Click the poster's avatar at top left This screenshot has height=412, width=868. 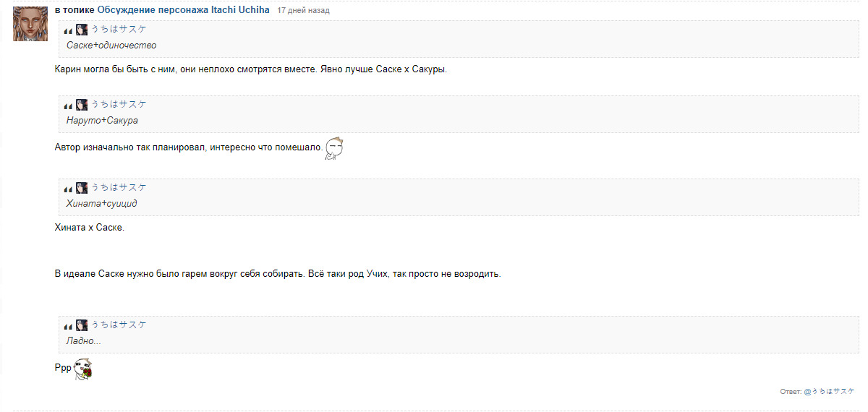(30, 24)
